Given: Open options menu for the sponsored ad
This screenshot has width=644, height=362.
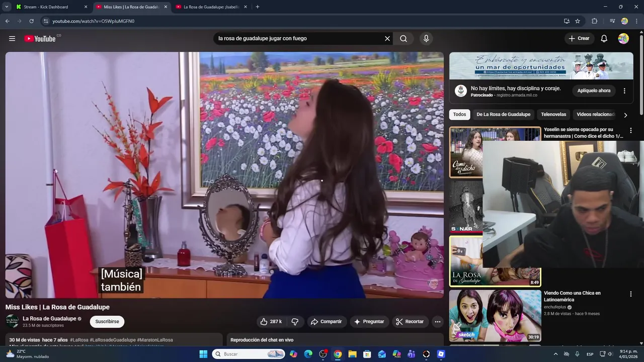Looking at the screenshot, I should pos(624,91).
